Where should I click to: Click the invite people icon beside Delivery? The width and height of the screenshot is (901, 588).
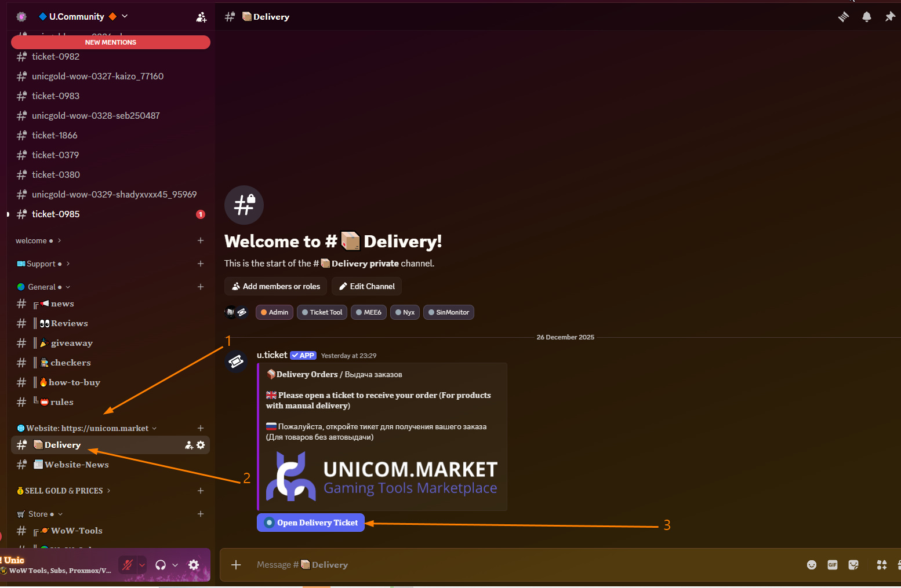pos(189,445)
